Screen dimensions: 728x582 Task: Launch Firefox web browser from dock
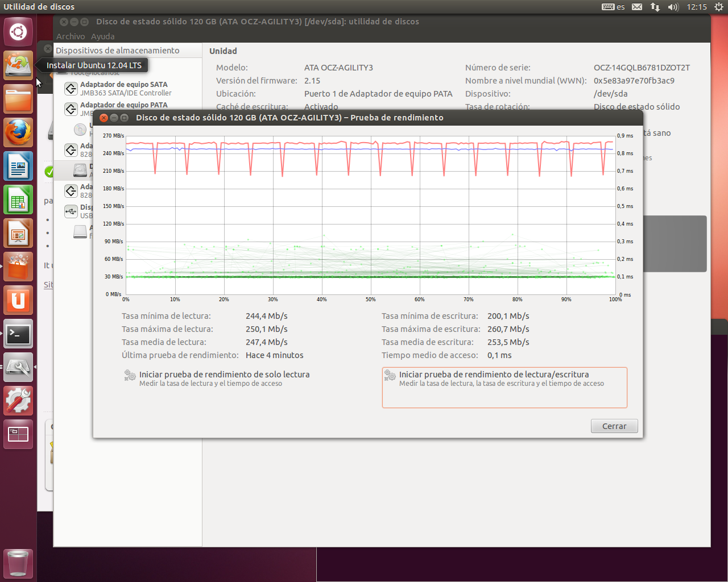click(x=18, y=132)
